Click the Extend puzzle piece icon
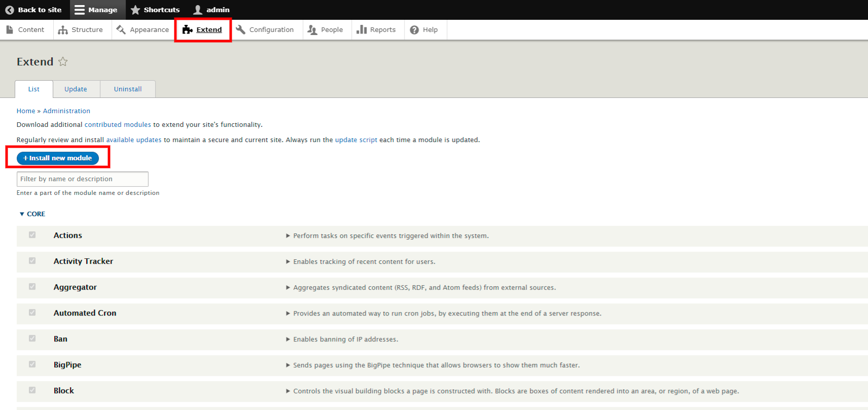 (187, 30)
